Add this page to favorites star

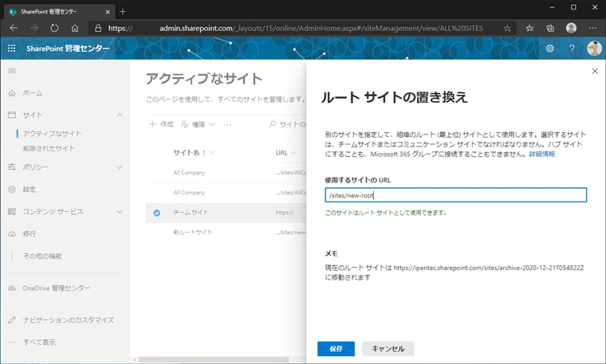pyautogui.click(x=507, y=28)
